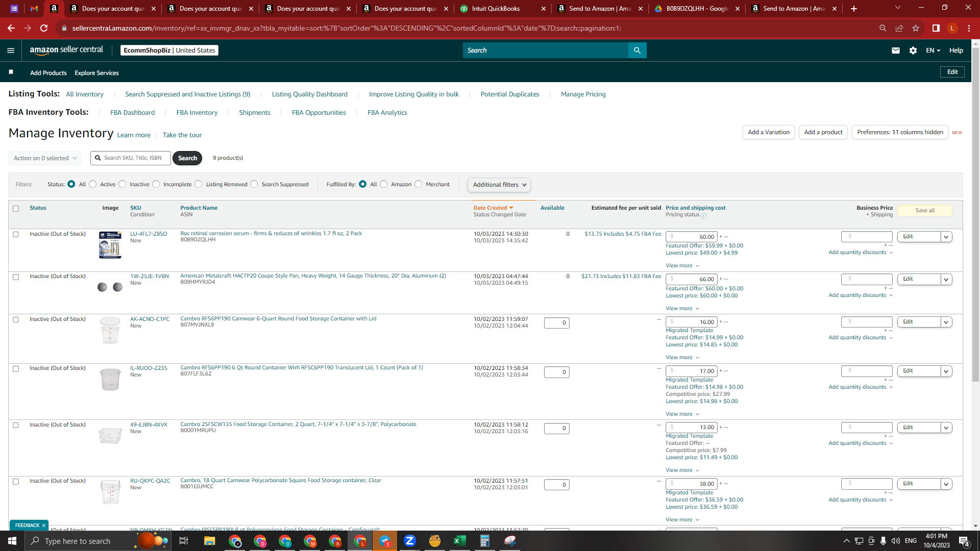The image size is (980, 551).
Task: Open the Windows notification center icon
Action: click(x=964, y=541)
